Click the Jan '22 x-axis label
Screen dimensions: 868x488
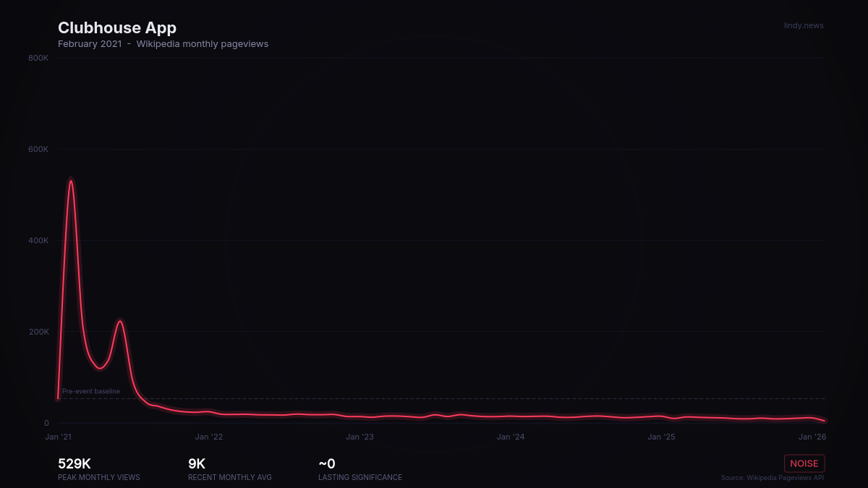pos(209,437)
